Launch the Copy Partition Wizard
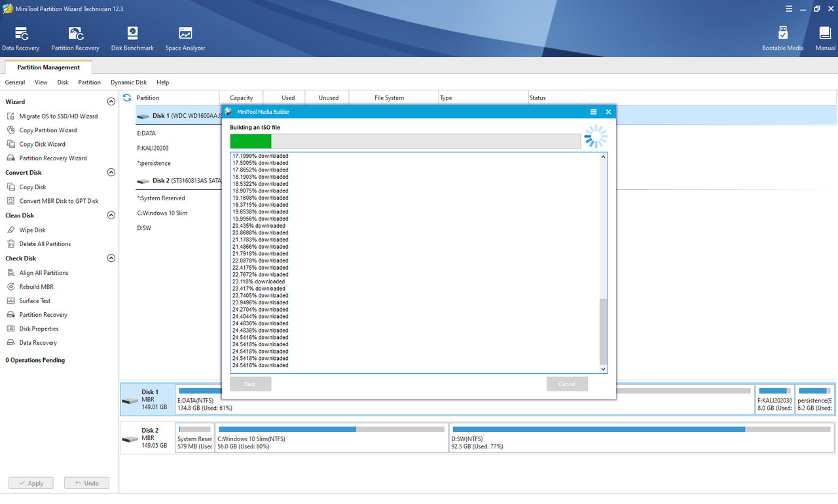This screenshot has width=838, height=504. [48, 130]
